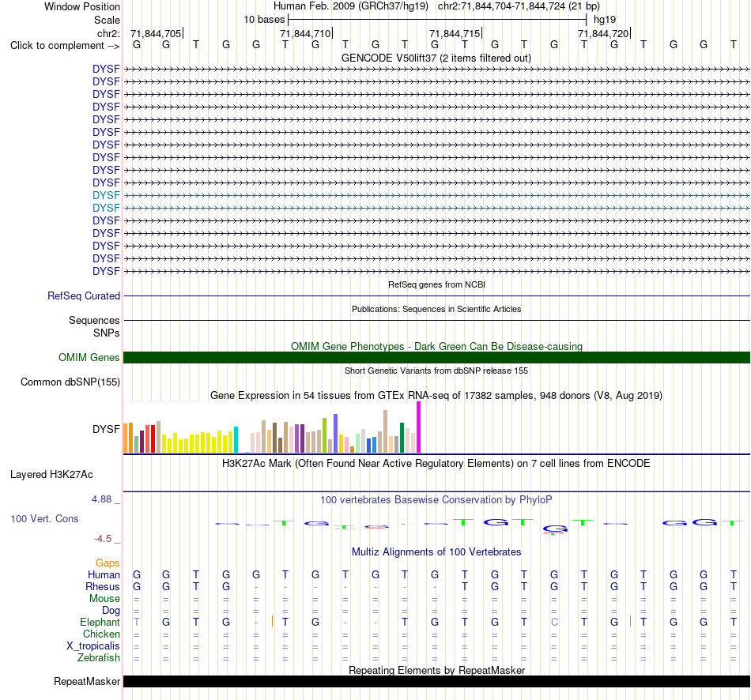Open 'Multiz Alignments of 100 Vertebrates' title
The image size is (751, 700).
(436, 551)
